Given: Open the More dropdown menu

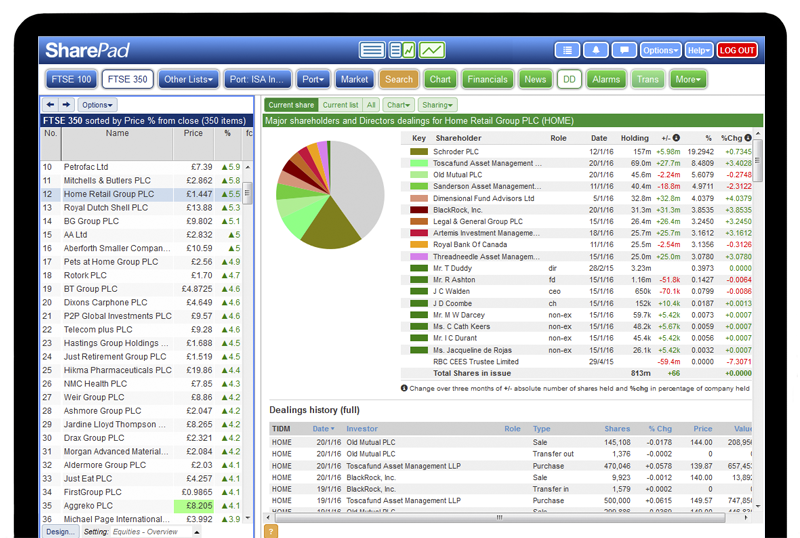Looking at the screenshot, I should (687, 79).
